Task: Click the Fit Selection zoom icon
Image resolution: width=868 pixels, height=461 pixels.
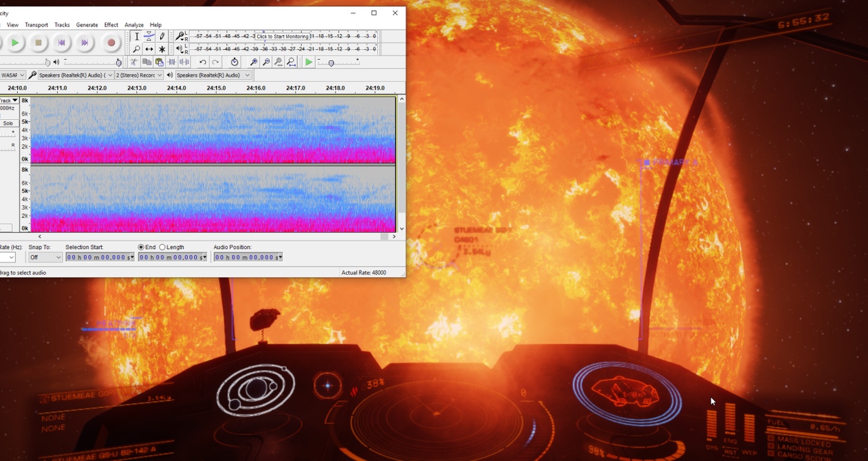Action: pyautogui.click(x=278, y=62)
